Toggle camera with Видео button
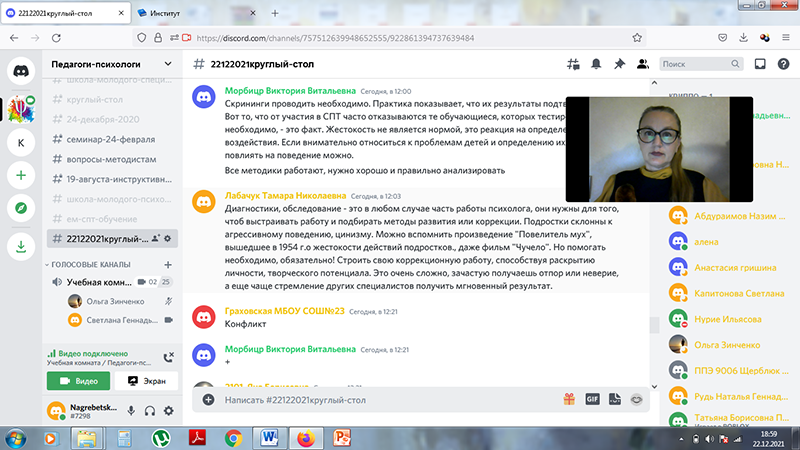The width and height of the screenshot is (800, 450). (x=79, y=381)
